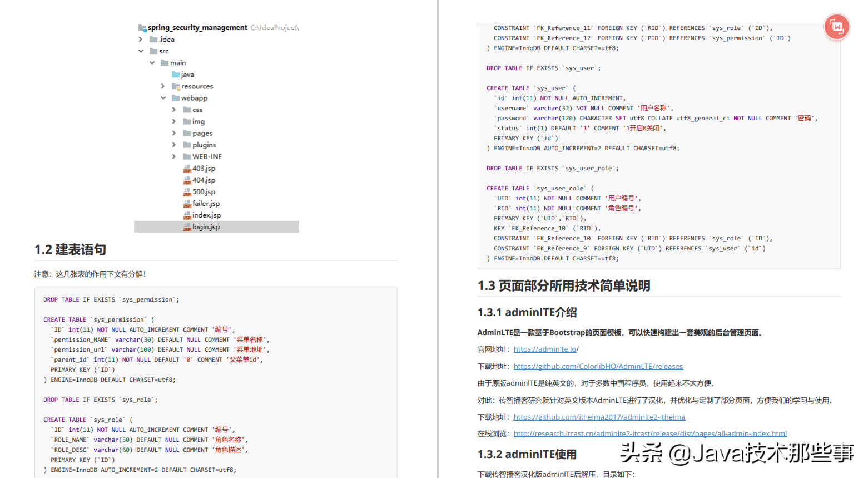
Task: Click the plugins folder icon
Action: [187, 145]
